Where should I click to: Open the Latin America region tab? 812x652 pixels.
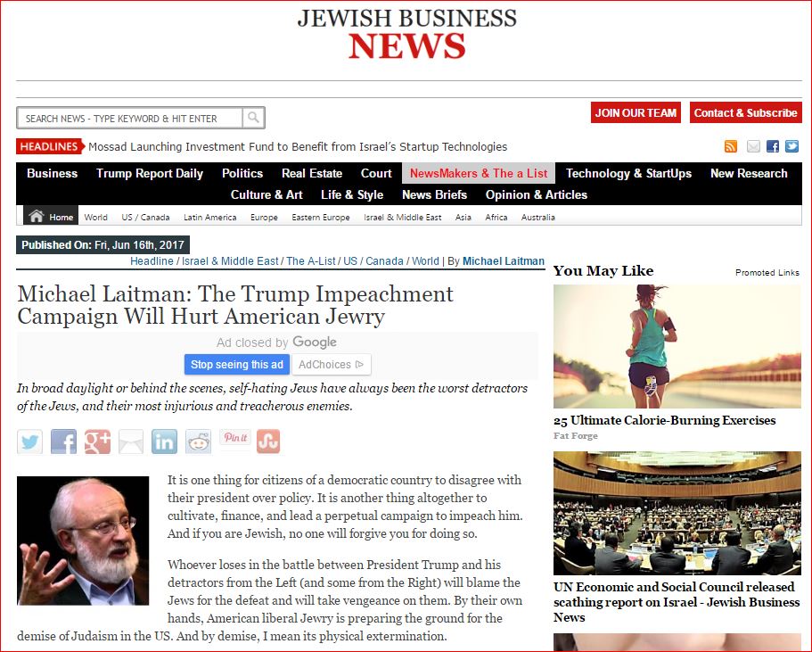point(209,217)
